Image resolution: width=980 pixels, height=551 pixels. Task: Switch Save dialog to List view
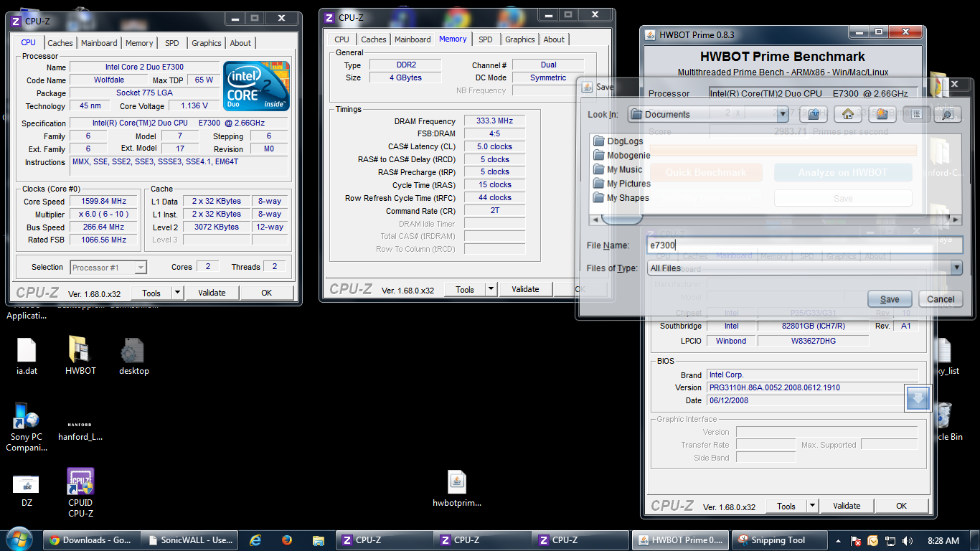click(915, 114)
